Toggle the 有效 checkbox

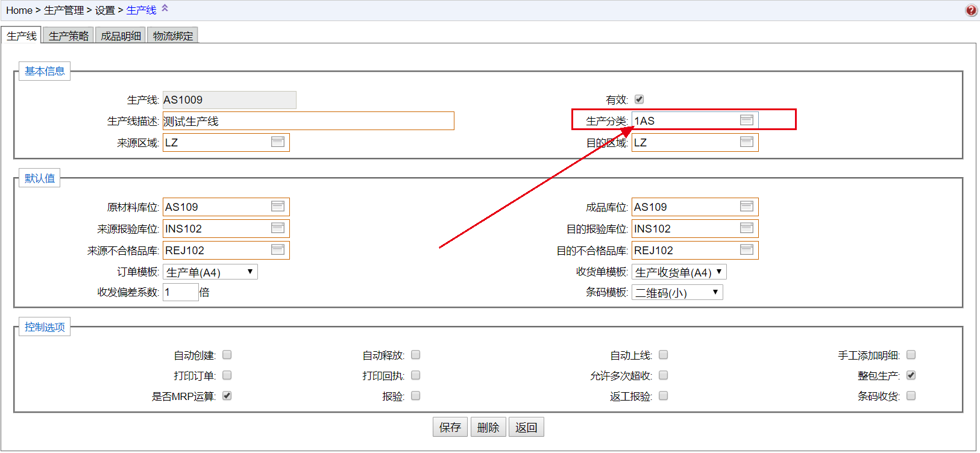pyautogui.click(x=639, y=99)
